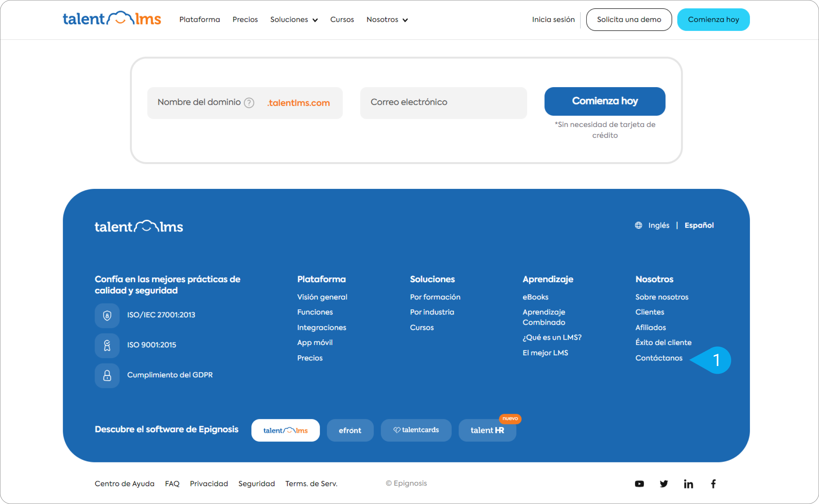
Task: Click the ISO 9001:2015 ribbon badge icon
Action: click(x=107, y=345)
